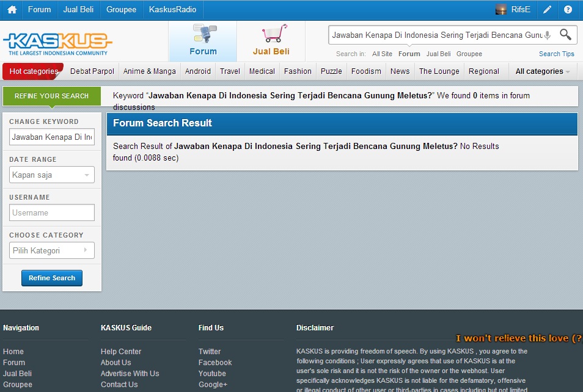Image resolution: width=583 pixels, height=392 pixels.
Task: Open the RifsE user avatar thumbnail
Action: [x=501, y=10]
